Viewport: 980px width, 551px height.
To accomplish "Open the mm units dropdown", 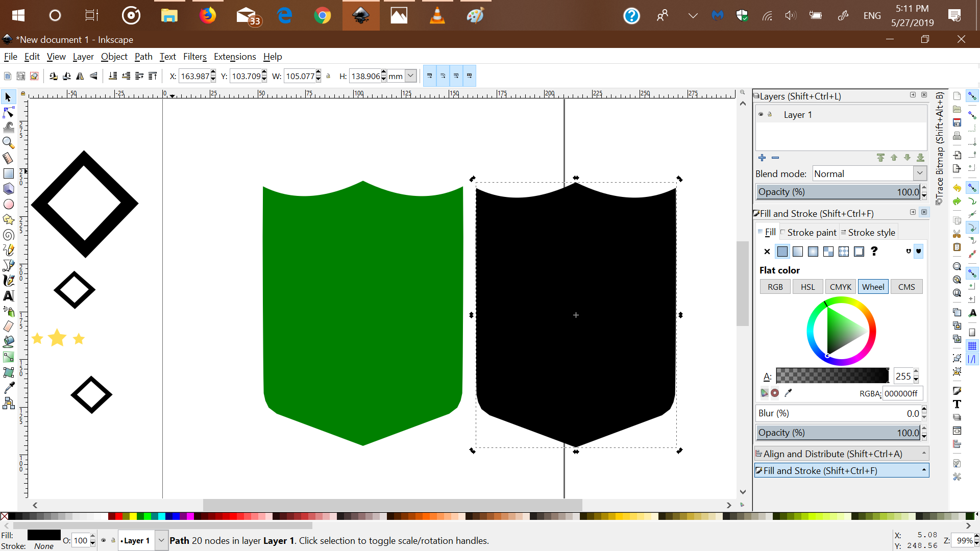I will click(x=410, y=76).
